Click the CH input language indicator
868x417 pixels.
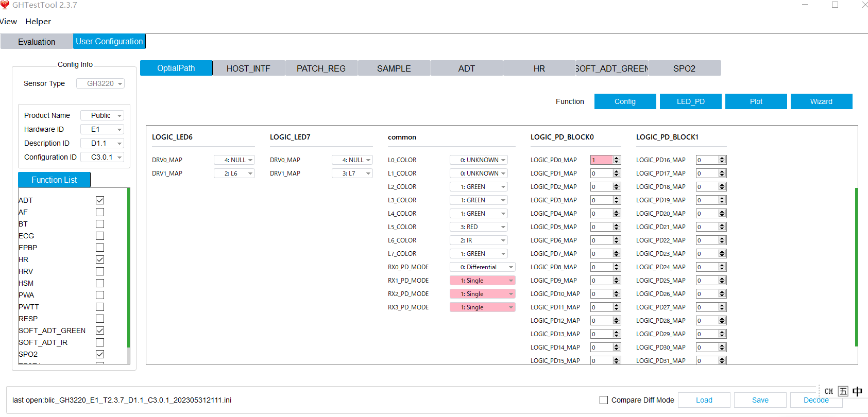(828, 391)
